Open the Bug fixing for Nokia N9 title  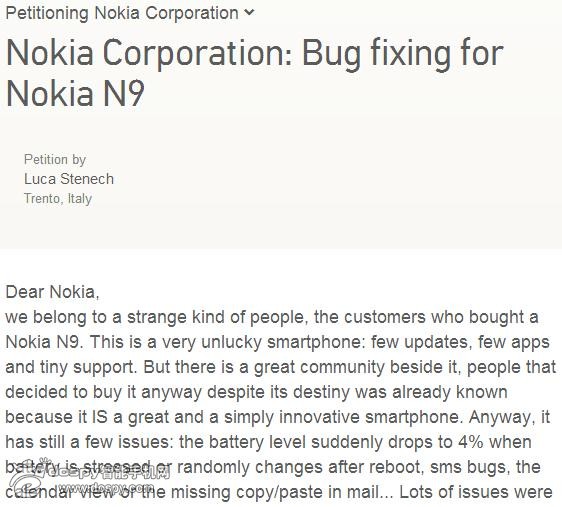point(255,73)
